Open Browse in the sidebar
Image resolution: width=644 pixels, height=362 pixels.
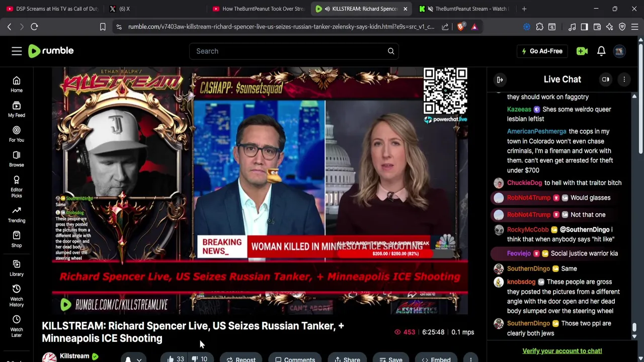click(17, 159)
